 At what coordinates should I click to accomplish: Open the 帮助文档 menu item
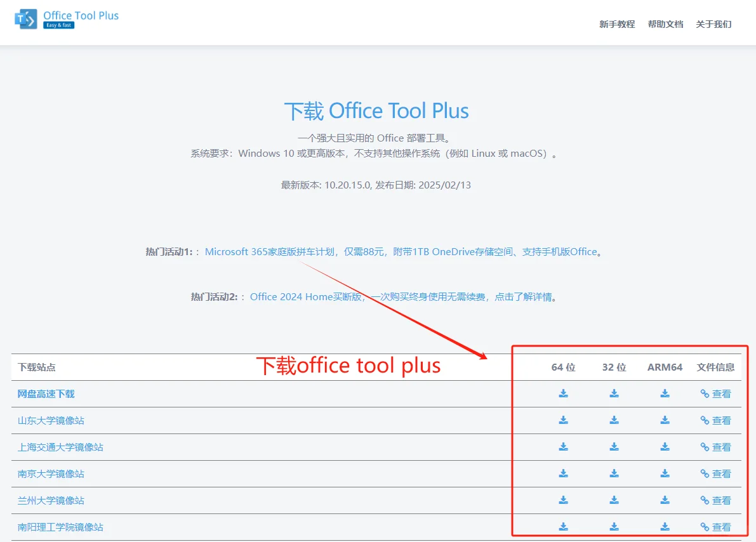(665, 24)
